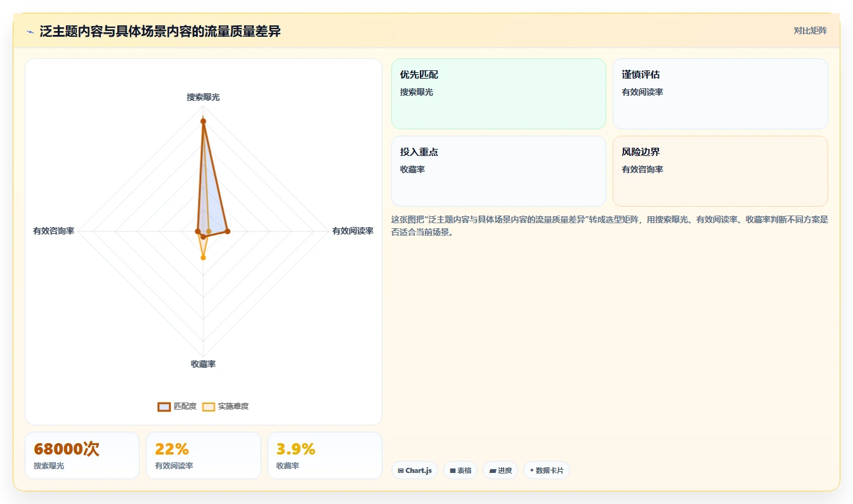Click the 有效阅读率 data point on the radar
This screenshot has width=853, height=504.
(227, 231)
